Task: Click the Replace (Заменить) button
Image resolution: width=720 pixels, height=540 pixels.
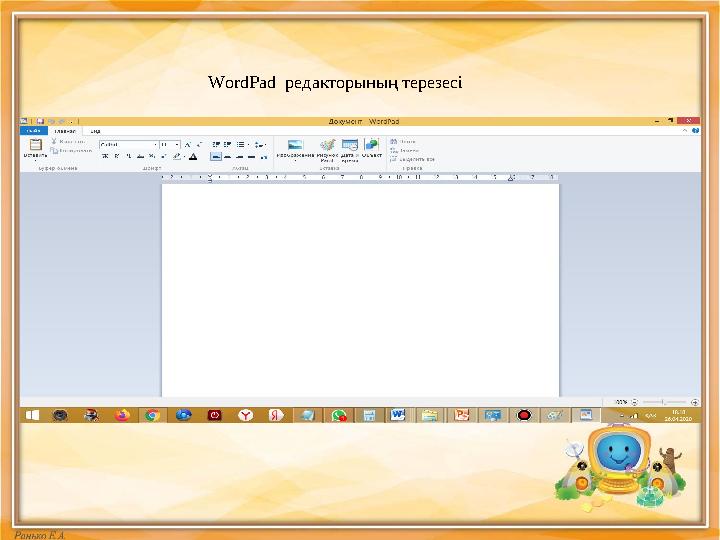Action: click(405, 150)
